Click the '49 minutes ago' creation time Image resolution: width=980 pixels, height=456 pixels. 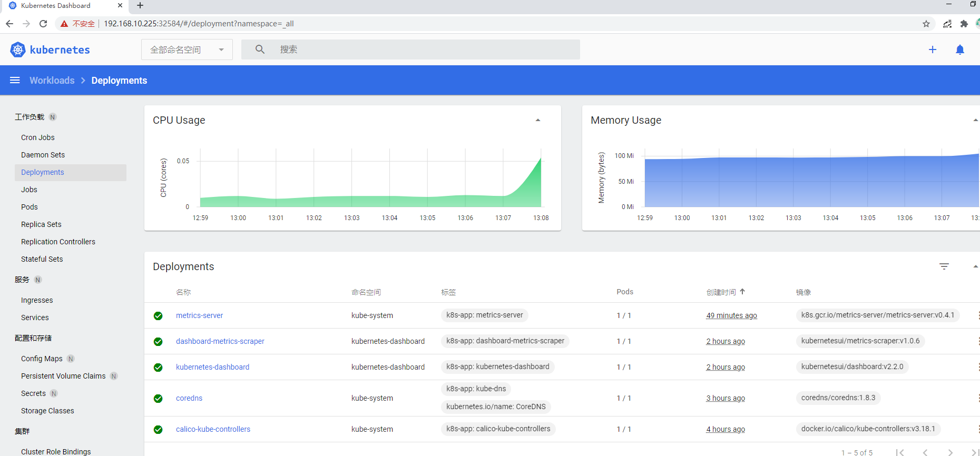732,315
